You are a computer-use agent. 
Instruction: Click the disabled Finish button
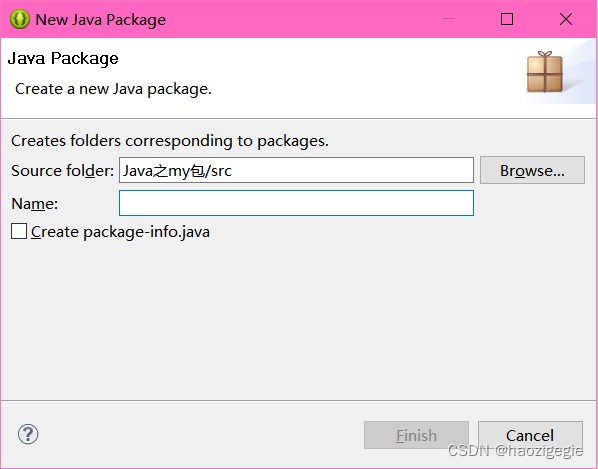coord(416,435)
